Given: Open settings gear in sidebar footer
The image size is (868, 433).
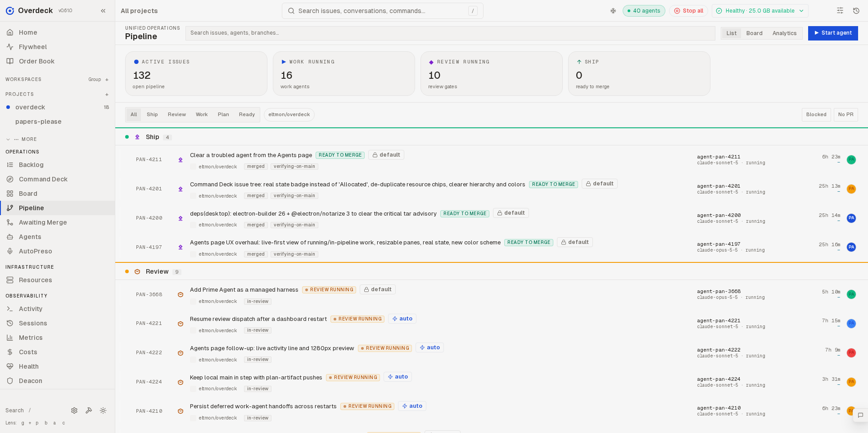Looking at the screenshot, I should coord(74,410).
